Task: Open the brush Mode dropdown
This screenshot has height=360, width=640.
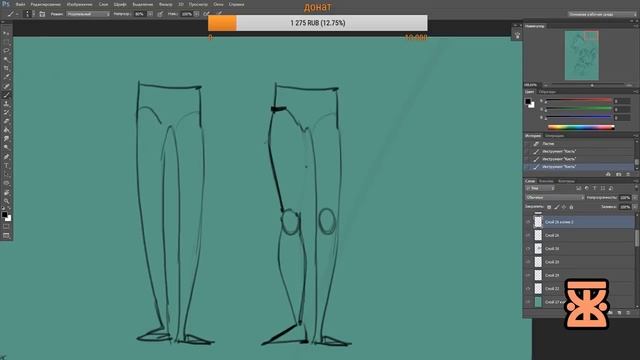Action: pyautogui.click(x=88, y=14)
